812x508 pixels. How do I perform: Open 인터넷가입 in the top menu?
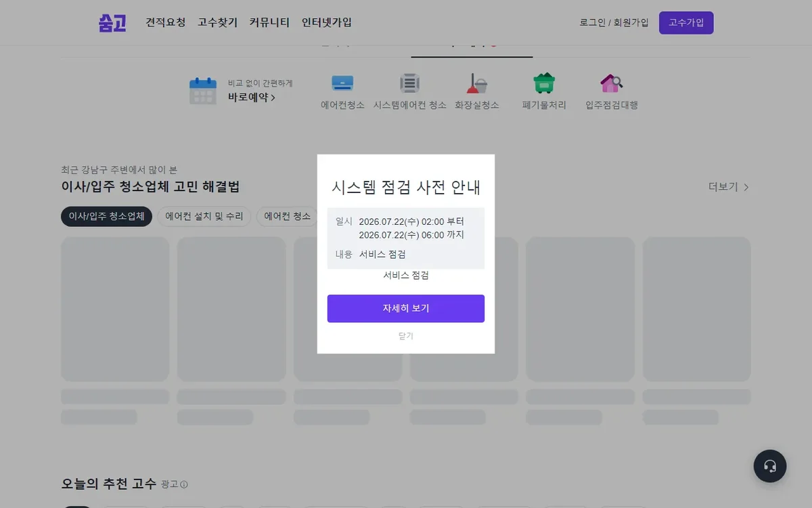(x=327, y=22)
